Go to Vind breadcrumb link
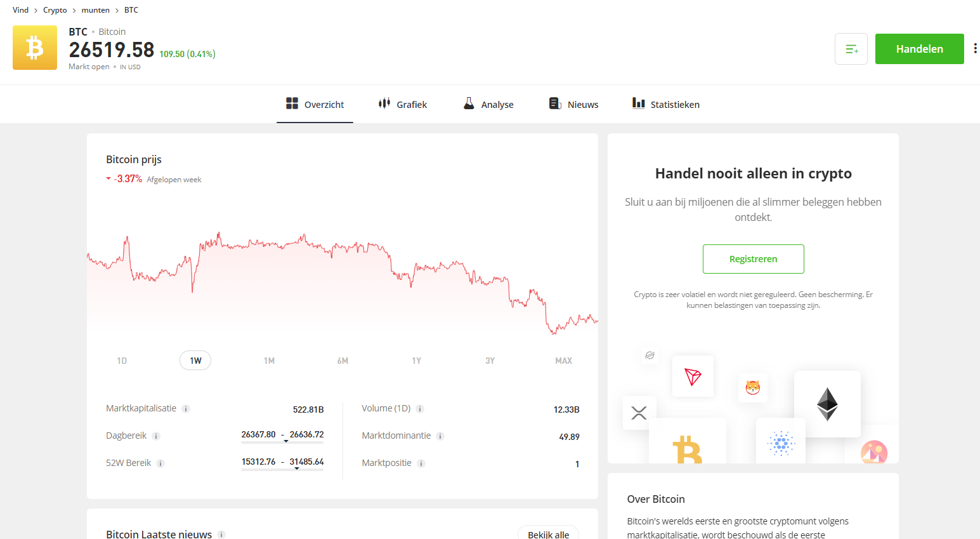980x539 pixels. [x=20, y=10]
